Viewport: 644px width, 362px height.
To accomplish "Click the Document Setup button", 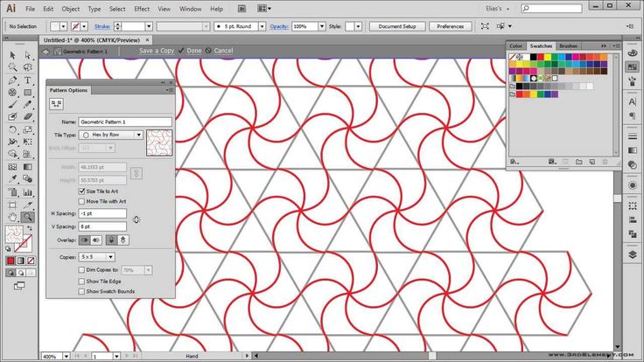I will pos(397,26).
